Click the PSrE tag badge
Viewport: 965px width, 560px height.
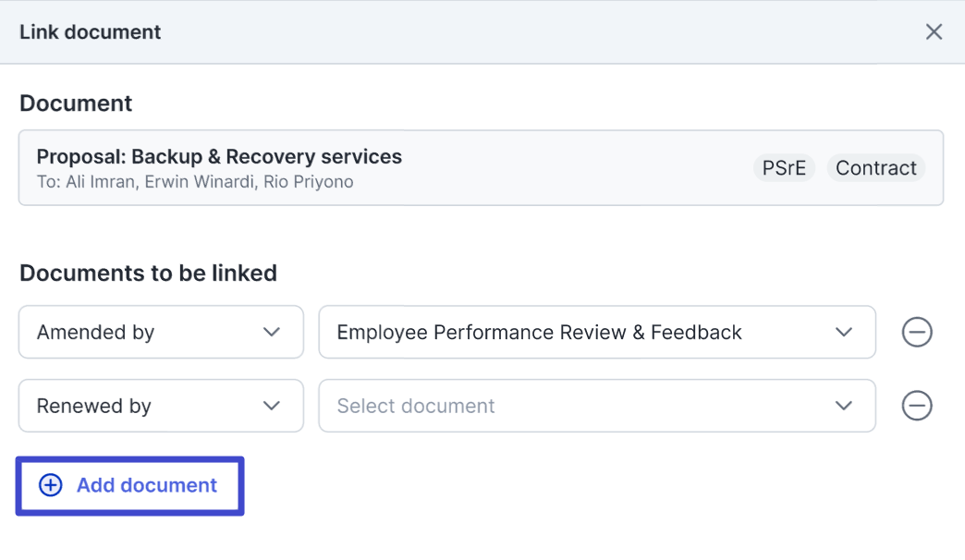784,168
